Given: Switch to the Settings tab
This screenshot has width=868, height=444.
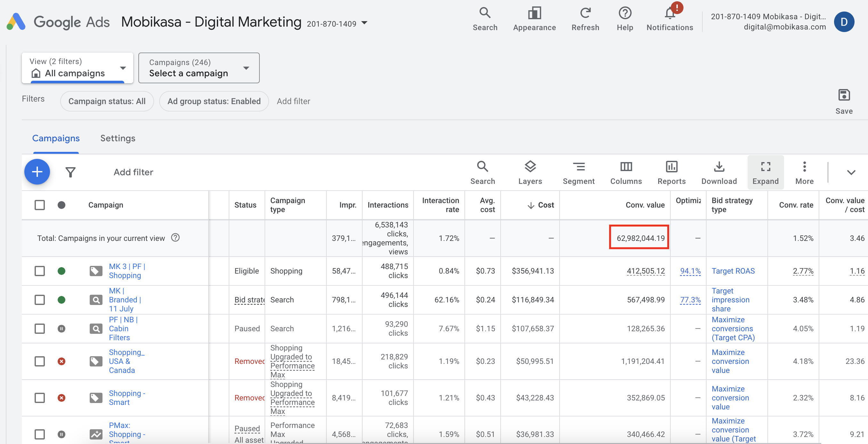Looking at the screenshot, I should (x=117, y=138).
